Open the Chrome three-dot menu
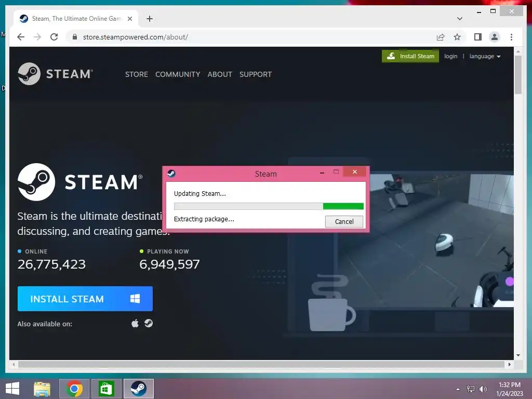 (511, 37)
